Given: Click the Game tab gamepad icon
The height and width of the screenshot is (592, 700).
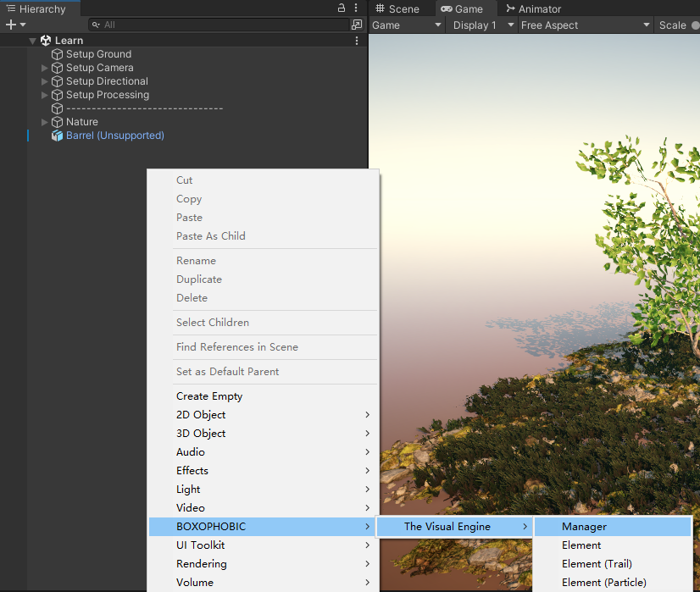Looking at the screenshot, I should coord(447,9).
